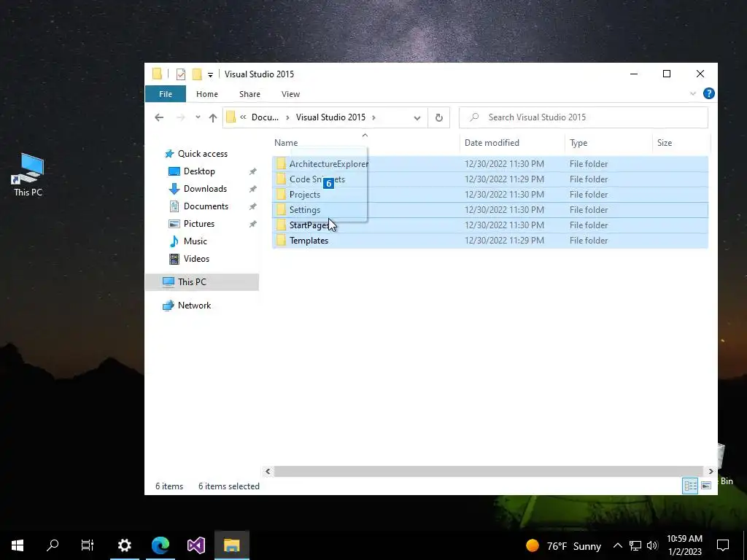Click the pin icon beside Desktop
The width and height of the screenshot is (747, 560).
point(252,171)
